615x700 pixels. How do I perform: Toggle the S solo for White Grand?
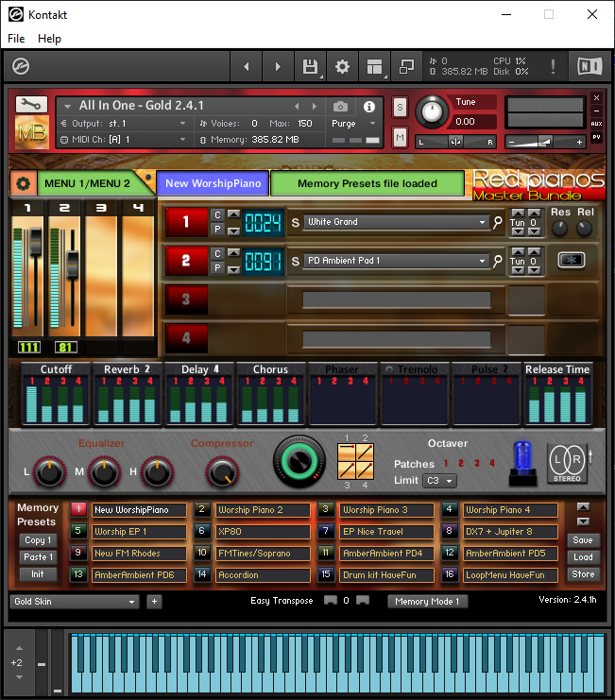(295, 222)
